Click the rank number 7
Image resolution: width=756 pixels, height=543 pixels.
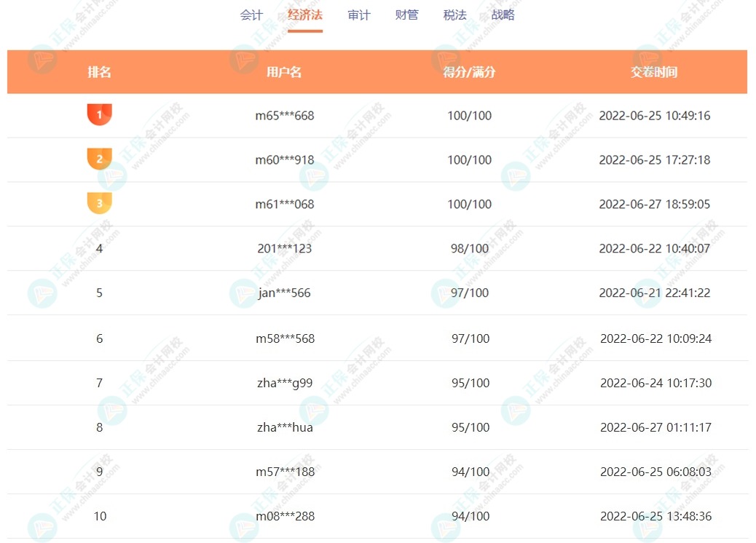pyautogui.click(x=99, y=383)
